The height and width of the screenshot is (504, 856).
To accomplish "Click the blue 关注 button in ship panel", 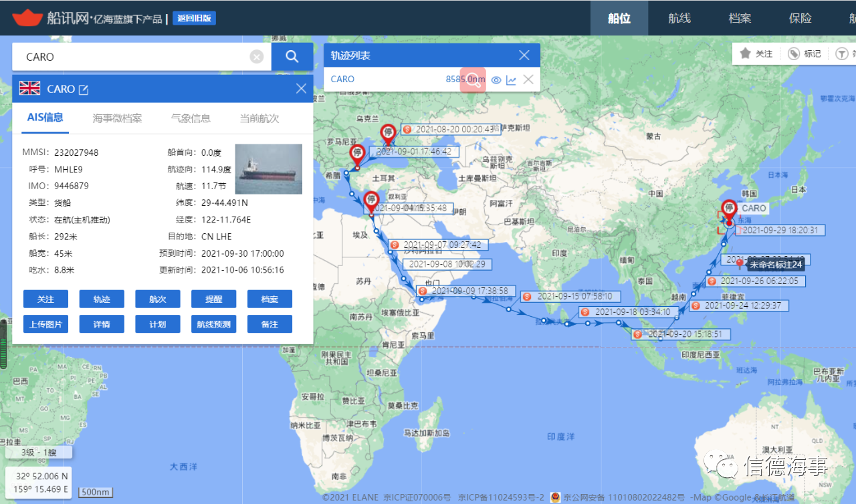I will tap(45, 299).
